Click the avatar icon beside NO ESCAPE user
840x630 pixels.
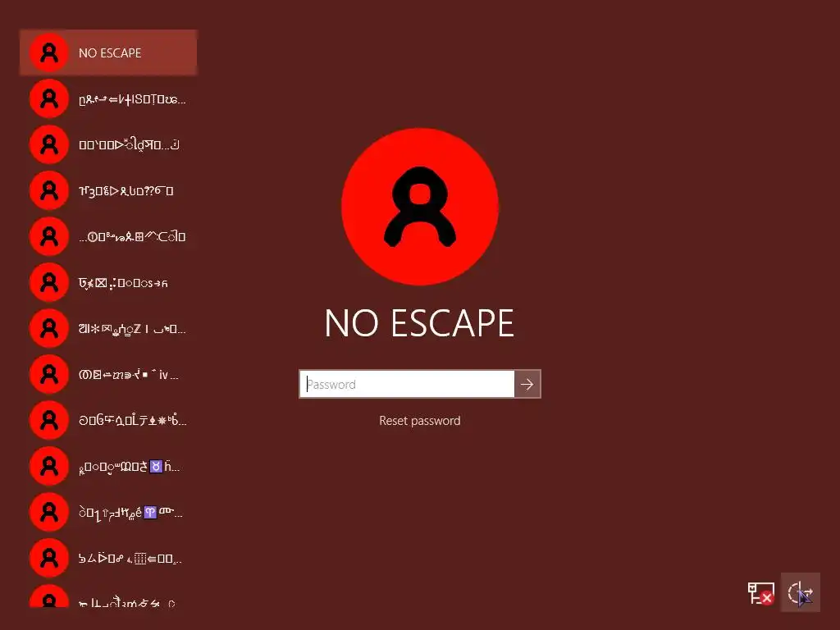pos(48,52)
